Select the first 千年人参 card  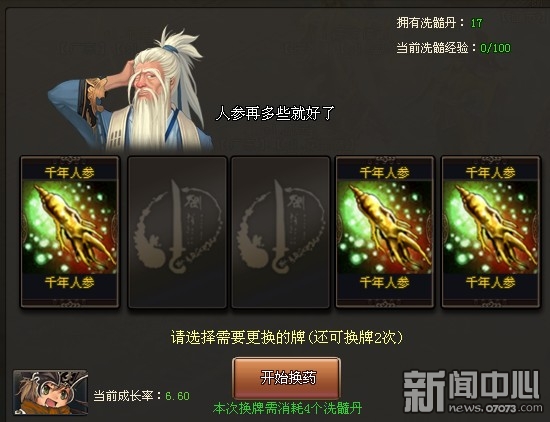click(x=70, y=232)
